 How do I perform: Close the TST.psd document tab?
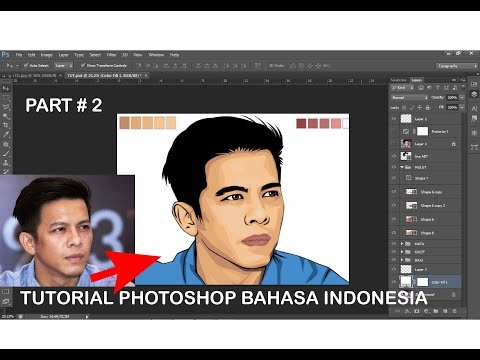(x=146, y=76)
